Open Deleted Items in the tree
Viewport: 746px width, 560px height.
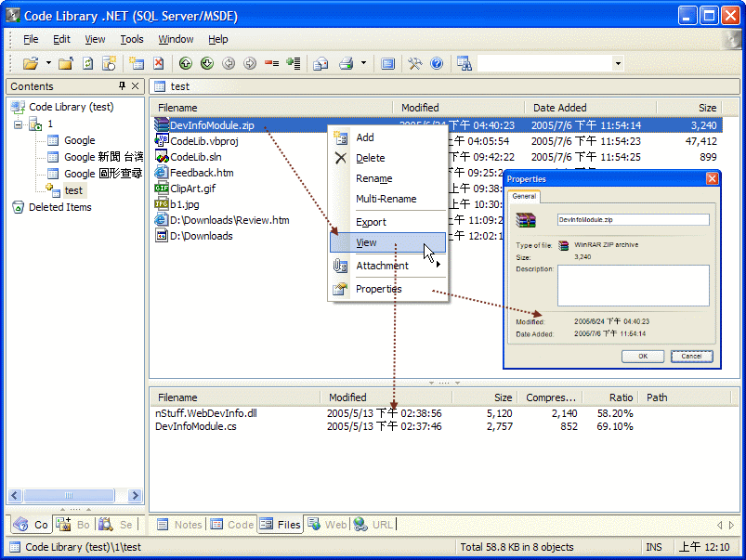(60, 207)
